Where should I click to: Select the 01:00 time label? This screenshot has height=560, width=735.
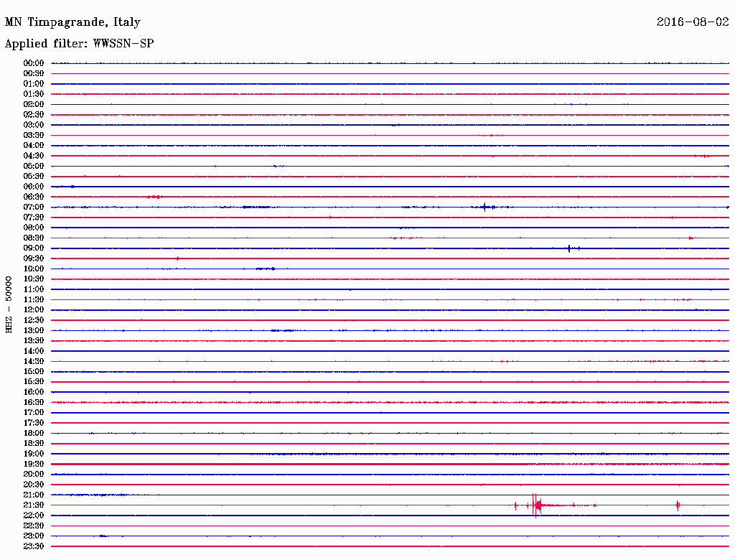click(x=34, y=83)
